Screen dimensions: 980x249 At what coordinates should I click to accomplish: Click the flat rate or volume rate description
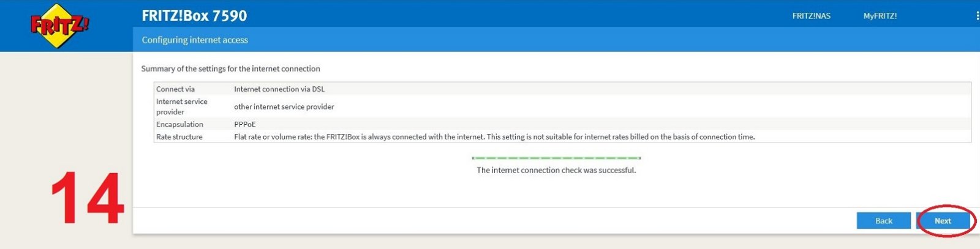494,136
